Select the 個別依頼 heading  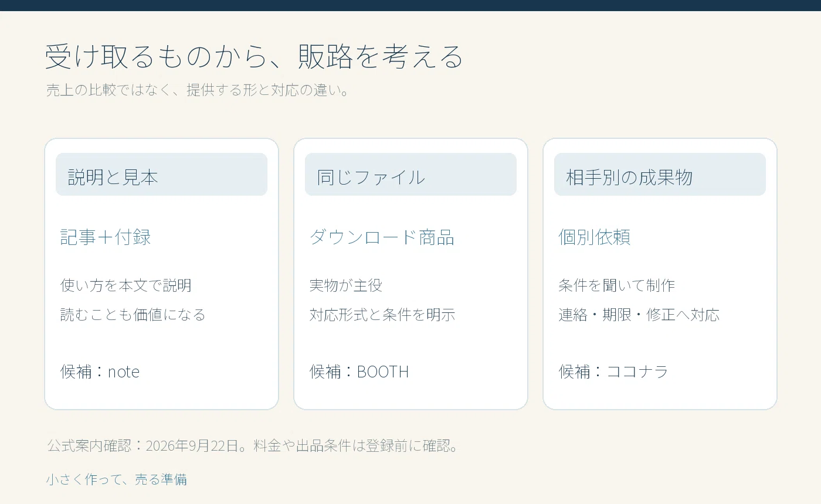[595, 237]
